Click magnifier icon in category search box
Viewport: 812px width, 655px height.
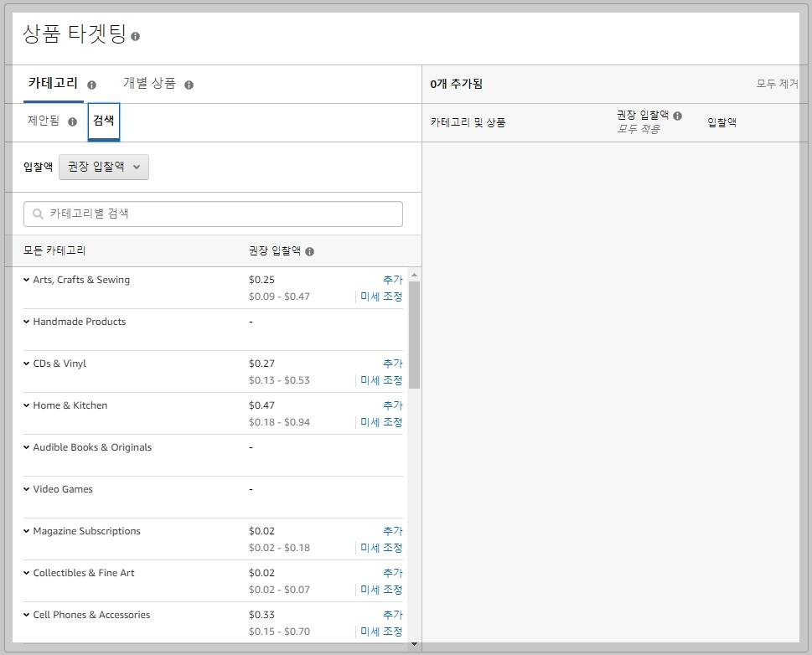click(x=38, y=214)
